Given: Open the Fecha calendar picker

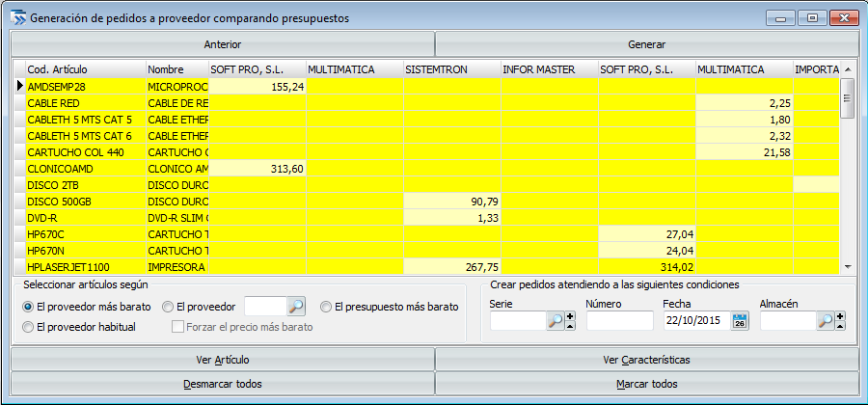Looking at the screenshot, I should (740, 321).
